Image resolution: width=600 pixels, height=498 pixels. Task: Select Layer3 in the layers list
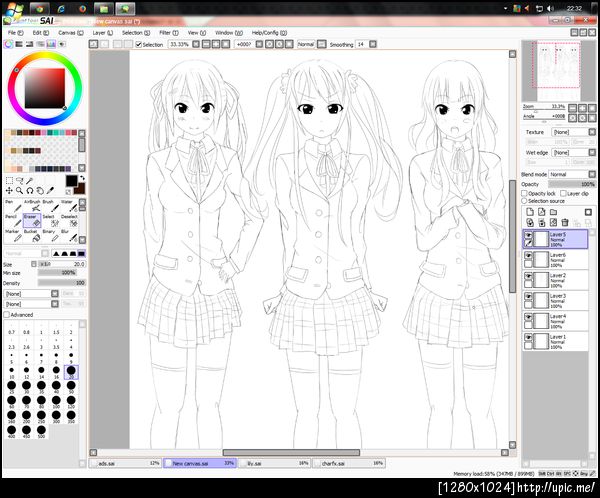point(555,301)
